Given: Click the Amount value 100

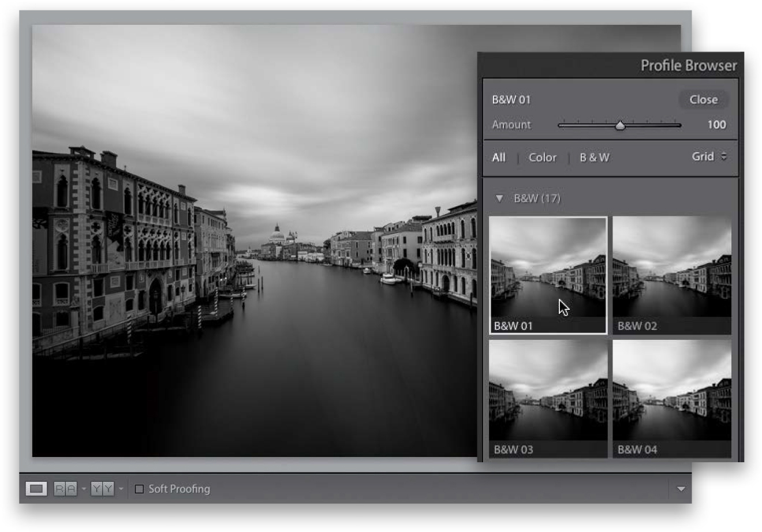Looking at the screenshot, I should (716, 125).
